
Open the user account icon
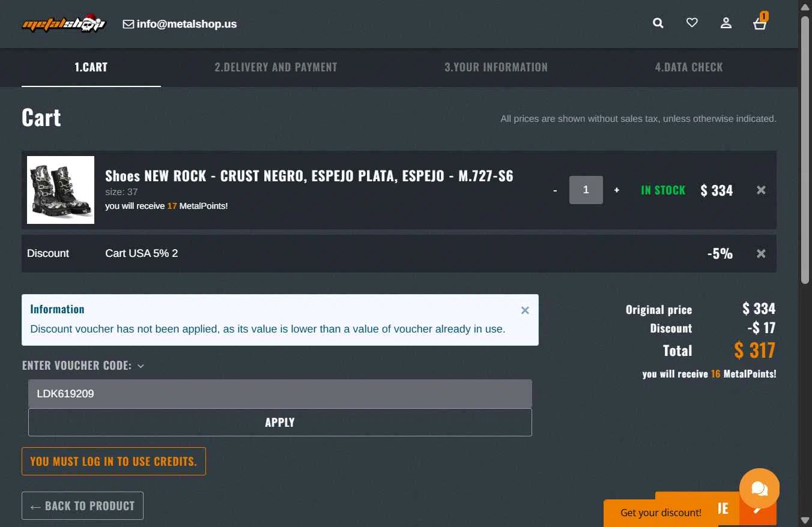[726, 23]
